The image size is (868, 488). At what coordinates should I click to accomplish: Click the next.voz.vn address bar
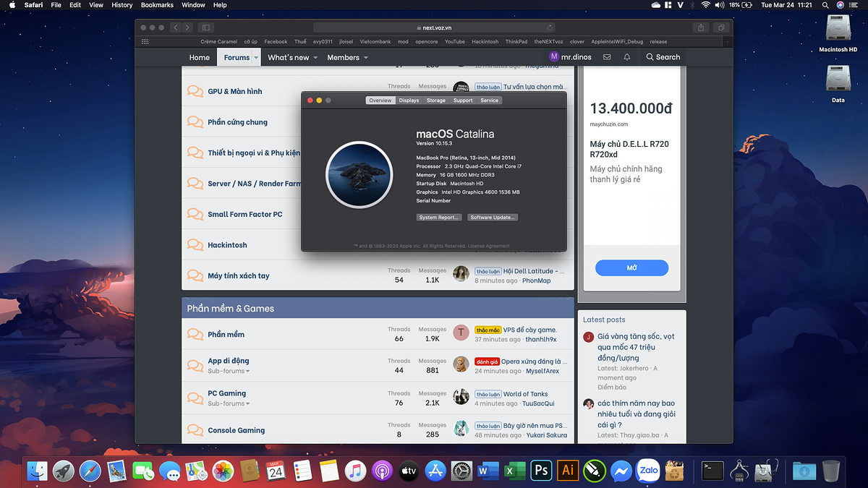[x=435, y=27]
